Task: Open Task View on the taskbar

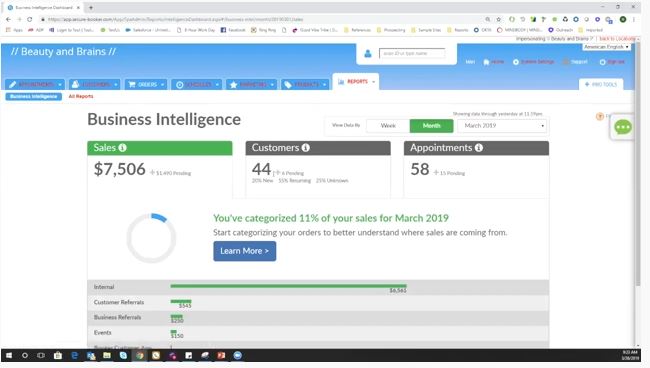Action: pos(41,356)
